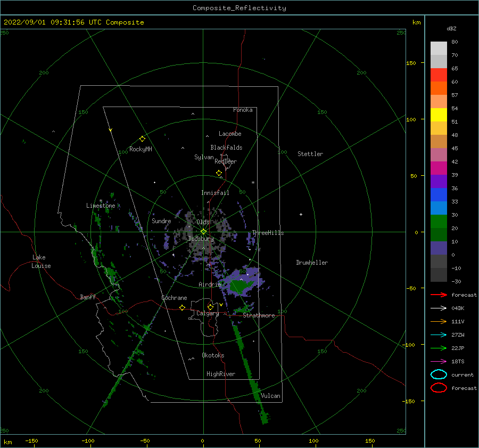The height and width of the screenshot is (448, 479).
Task: Click the Lake Louise label
Action: (x=41, y=262)
